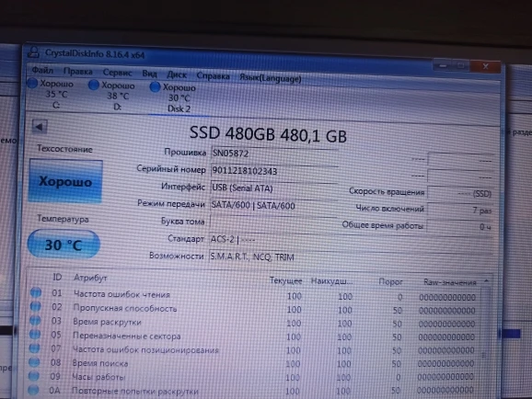Click status icon of attribute 01 row
The width and height of the screenshot is (532, 399).
(x=36, y=292)
